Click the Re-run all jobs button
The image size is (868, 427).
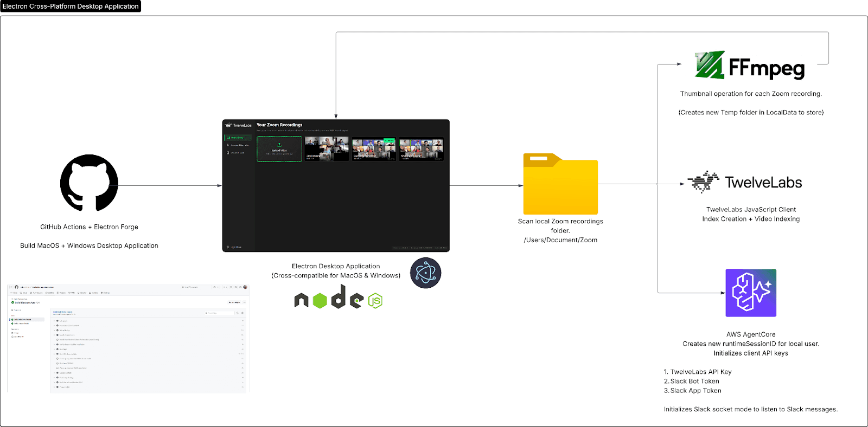click(234, 302)
